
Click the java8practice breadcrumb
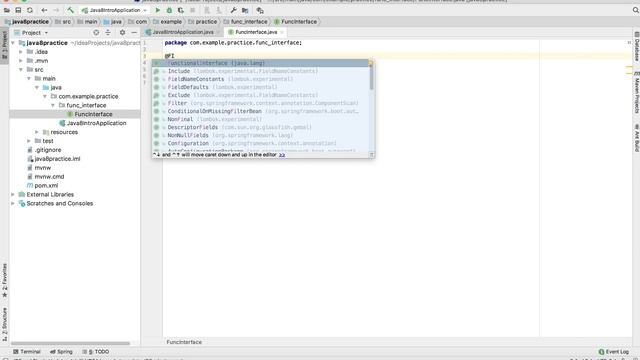pyautogui.click(x=27, y=22)
